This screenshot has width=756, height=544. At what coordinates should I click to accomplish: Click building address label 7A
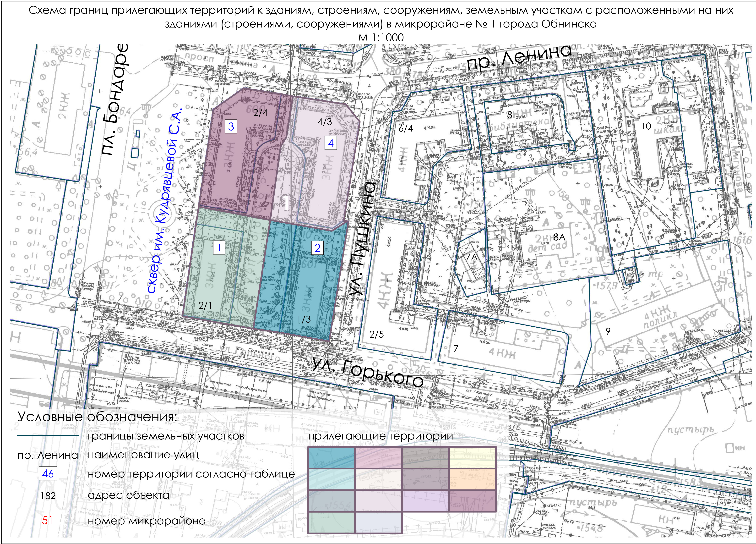coord(472,257)
